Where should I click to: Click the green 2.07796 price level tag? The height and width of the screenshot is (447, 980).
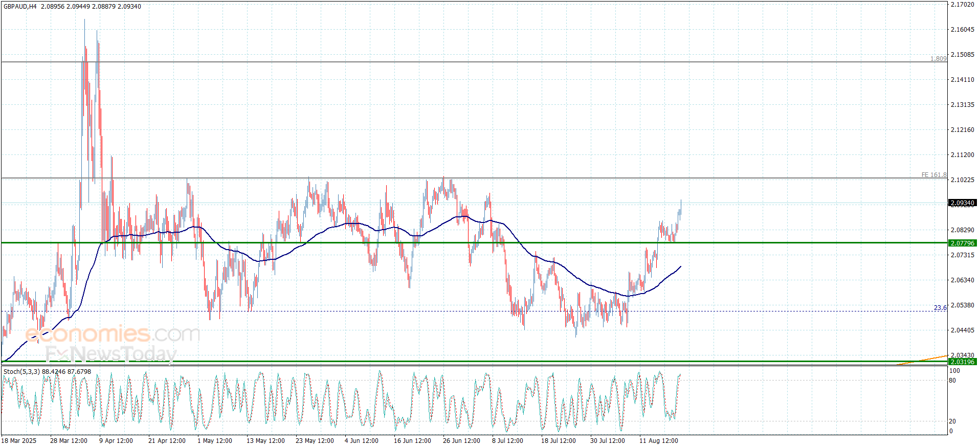click(x=962, y=243)
